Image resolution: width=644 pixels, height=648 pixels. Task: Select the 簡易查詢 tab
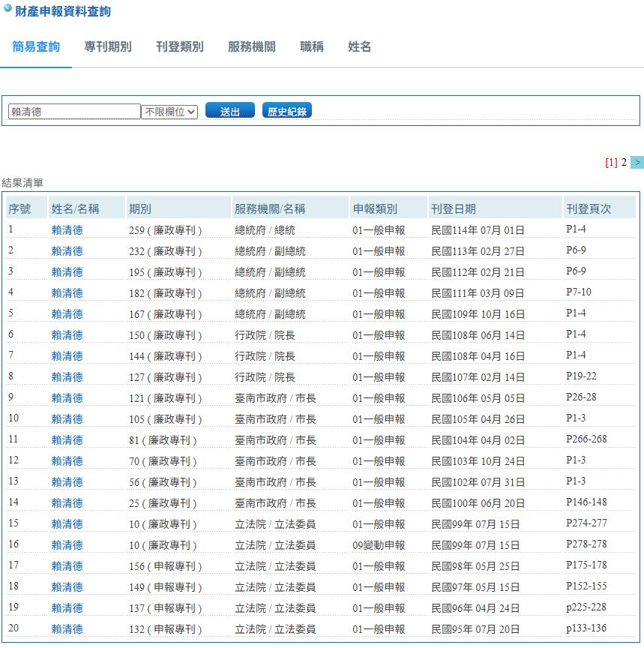[x=36, y=46]
